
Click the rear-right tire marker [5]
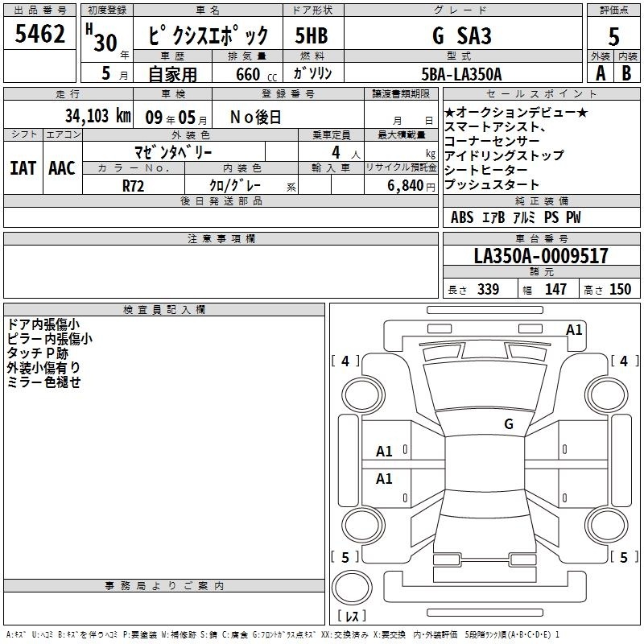pyautogui.click(x=623, y=557)
